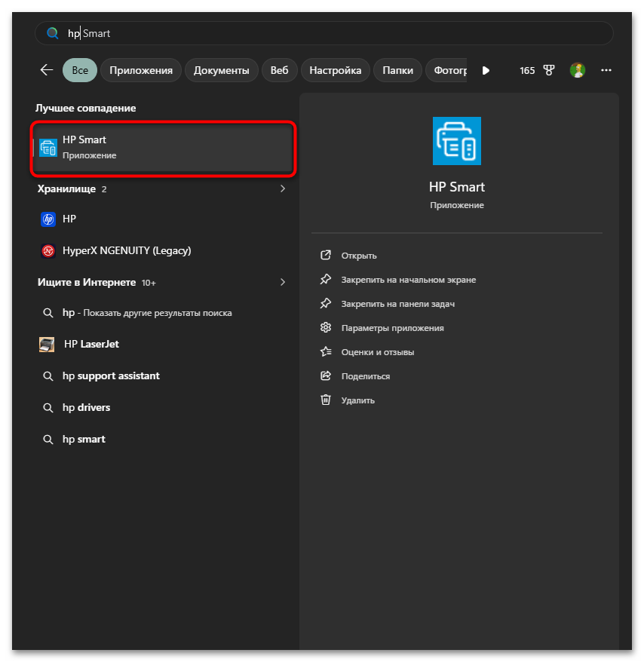Select the hp smart web suggestion
The image size is (644, 662).
[163, 439]
